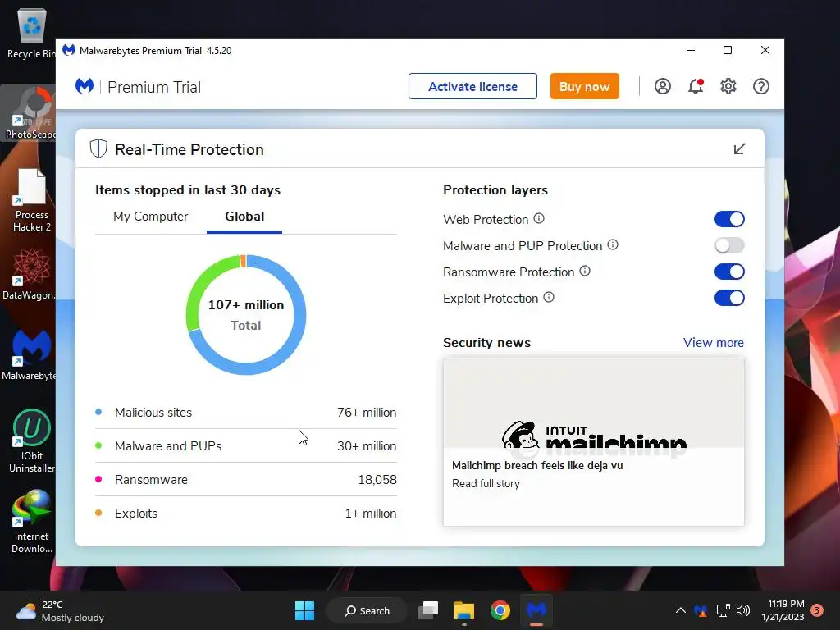Click info icon next to Malware and PUP Protection
Screen dimensions: 840x630
tap(613, 244)
